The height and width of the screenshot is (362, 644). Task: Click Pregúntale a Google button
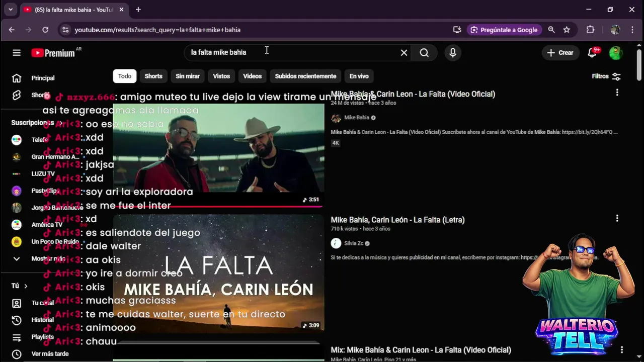504,30
